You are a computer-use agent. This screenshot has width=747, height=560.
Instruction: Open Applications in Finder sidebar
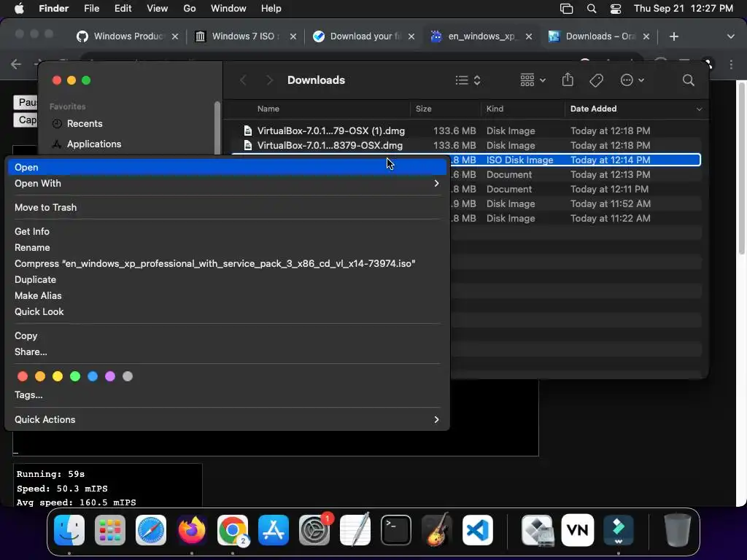point(94,144)
